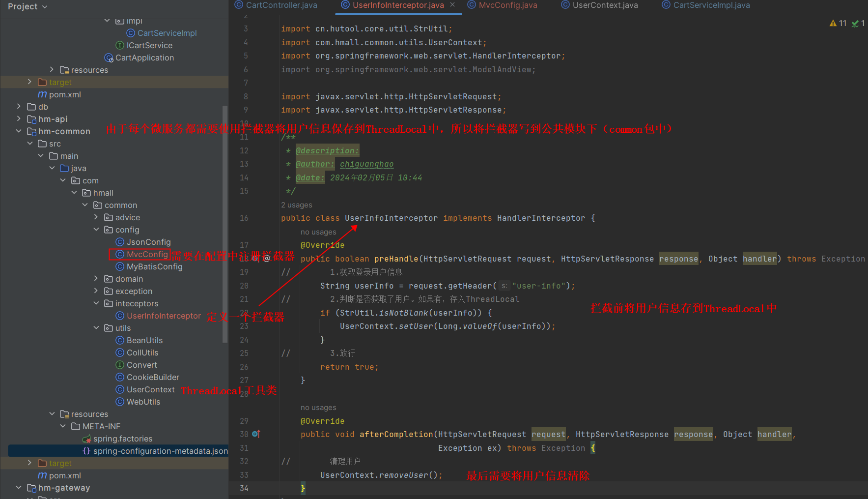Screen dimensions: 868x499
Task: Click the project tree vertical scrollbar
Action: click(x=225, y=221)
